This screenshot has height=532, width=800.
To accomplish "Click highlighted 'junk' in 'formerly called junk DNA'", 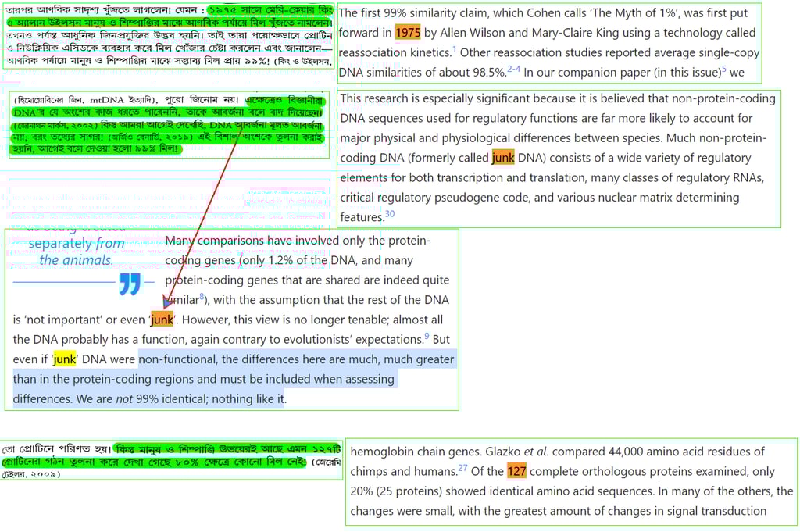I will click(x=503, y=158).
